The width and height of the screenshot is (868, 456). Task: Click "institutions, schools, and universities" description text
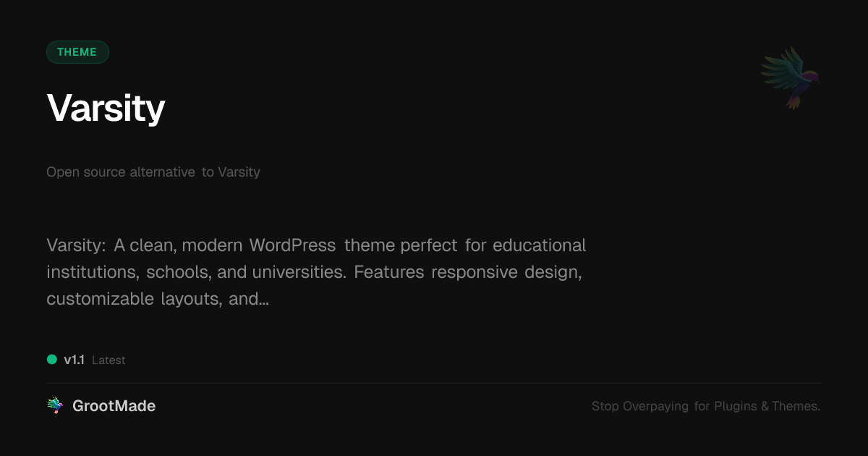click(195, 272)
